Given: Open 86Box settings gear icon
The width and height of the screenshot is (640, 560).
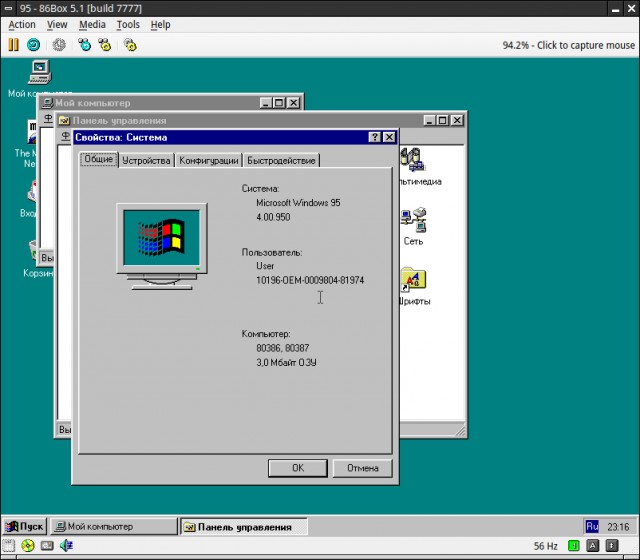Looking at the screenshot, I should click(130, 44).
